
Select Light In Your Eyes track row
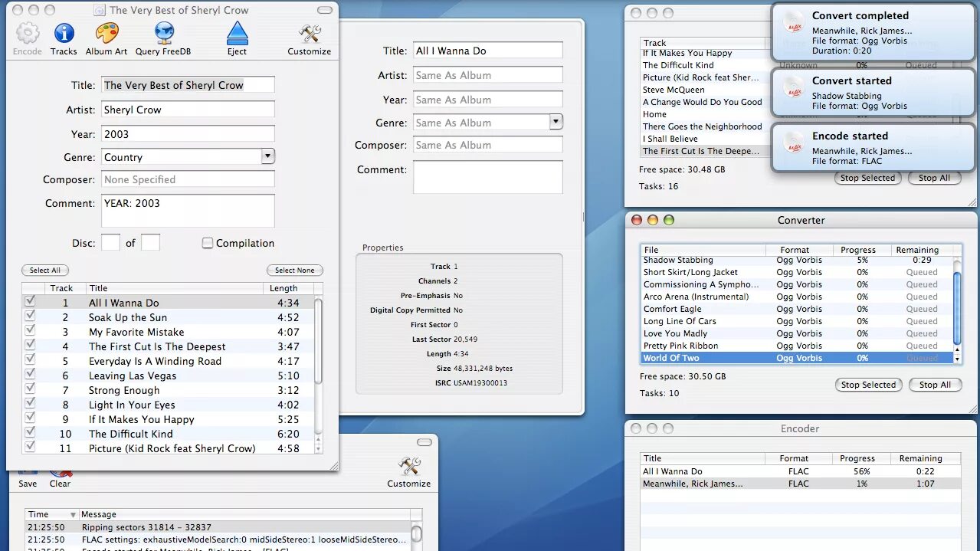pos(169,405)
